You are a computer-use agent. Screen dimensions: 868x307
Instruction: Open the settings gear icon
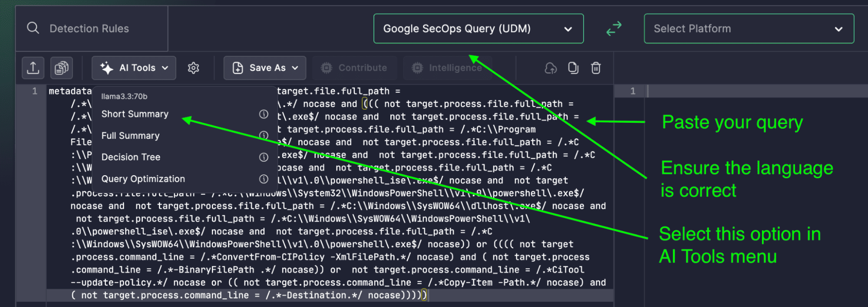coord(193,68)
